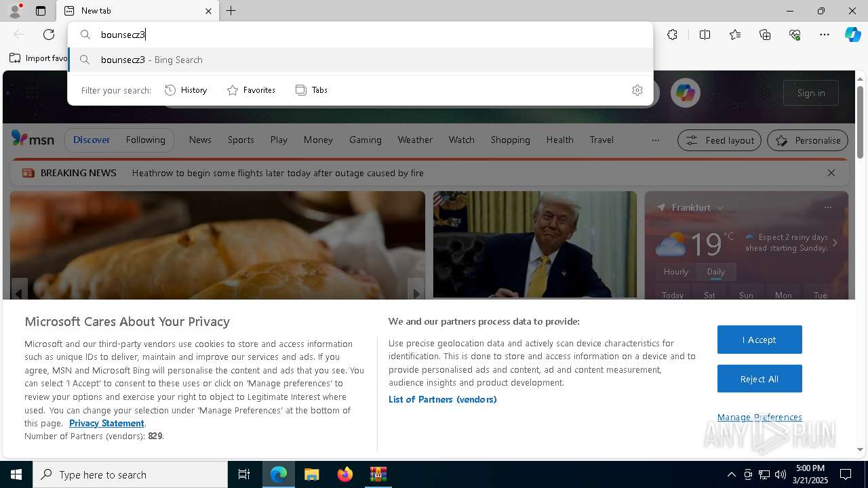Open Copilot sidebar icon
The height and width of the screenshot is (488, 868).
click(852, 35)
